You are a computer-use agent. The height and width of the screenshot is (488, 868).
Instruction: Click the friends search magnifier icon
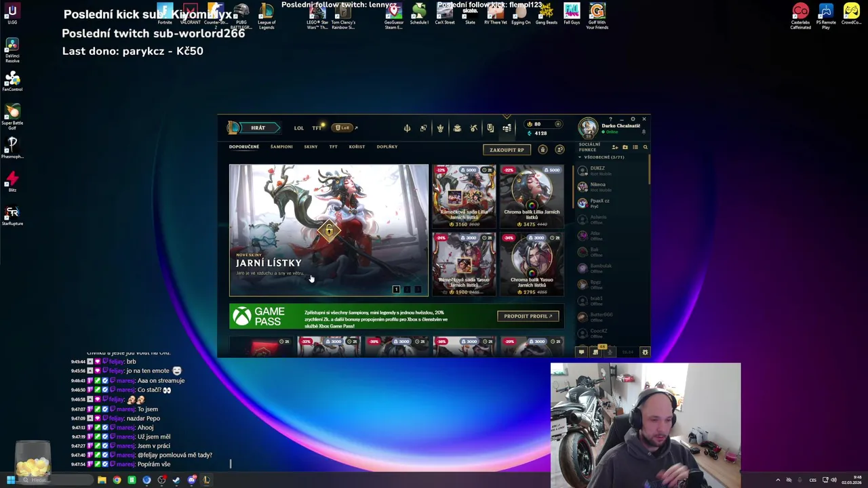click(x=645, y=147)
